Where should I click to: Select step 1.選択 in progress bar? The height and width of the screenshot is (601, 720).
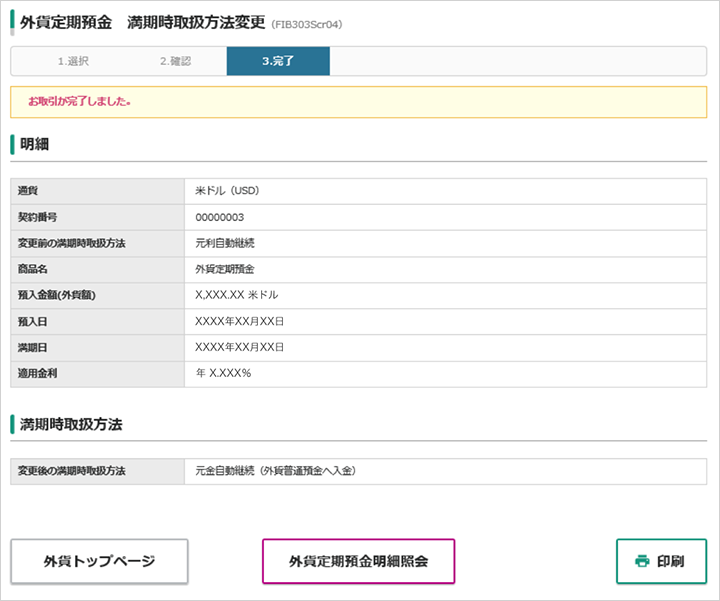(x=73, y=61)
